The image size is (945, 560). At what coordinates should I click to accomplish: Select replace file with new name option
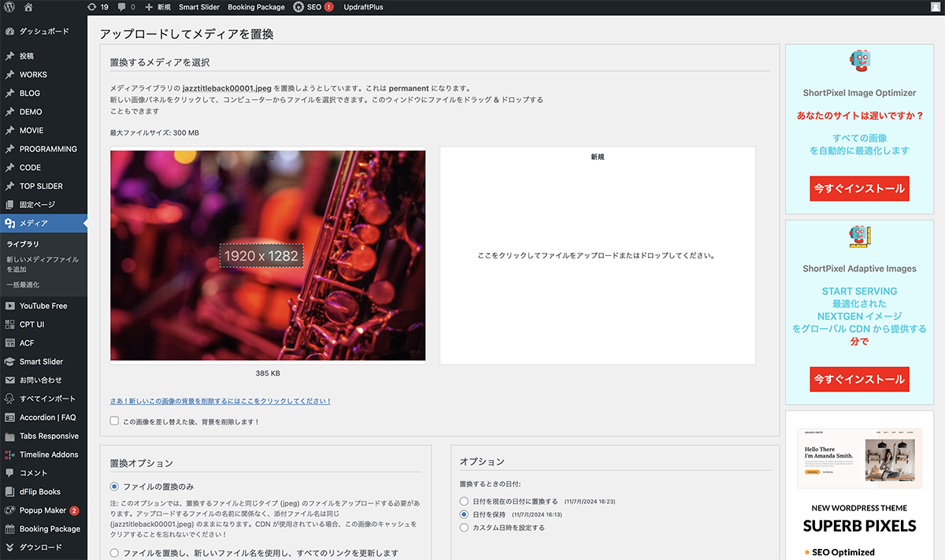coord(115,553)
